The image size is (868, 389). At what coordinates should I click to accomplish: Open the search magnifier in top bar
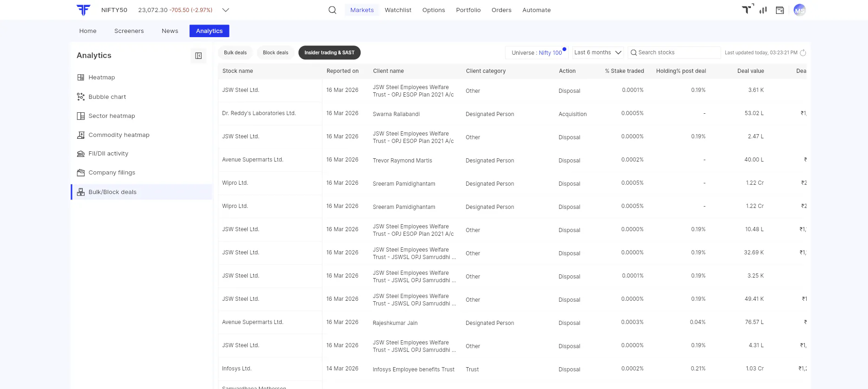click(332, 10)
